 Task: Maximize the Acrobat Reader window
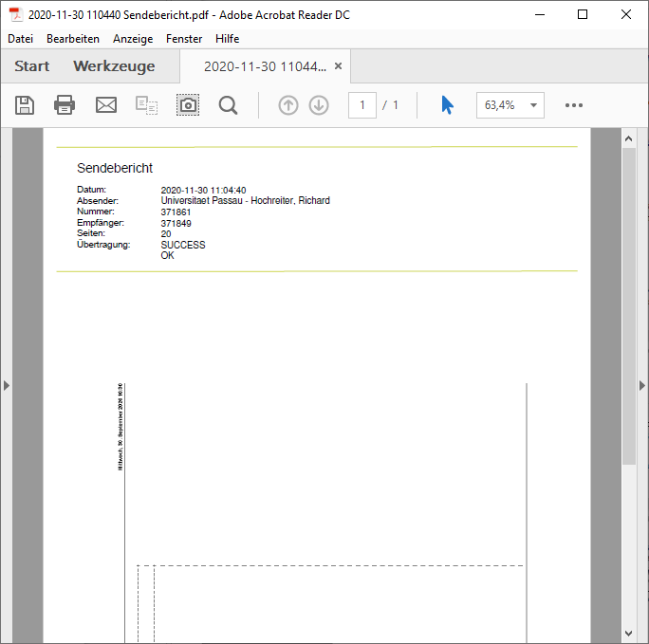click(583, 14)
